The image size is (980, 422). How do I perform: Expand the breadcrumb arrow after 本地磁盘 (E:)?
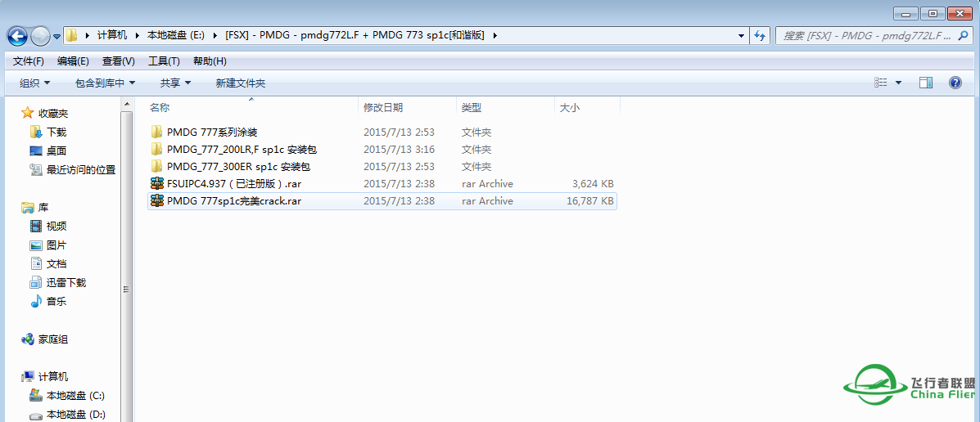pos(215,36)
